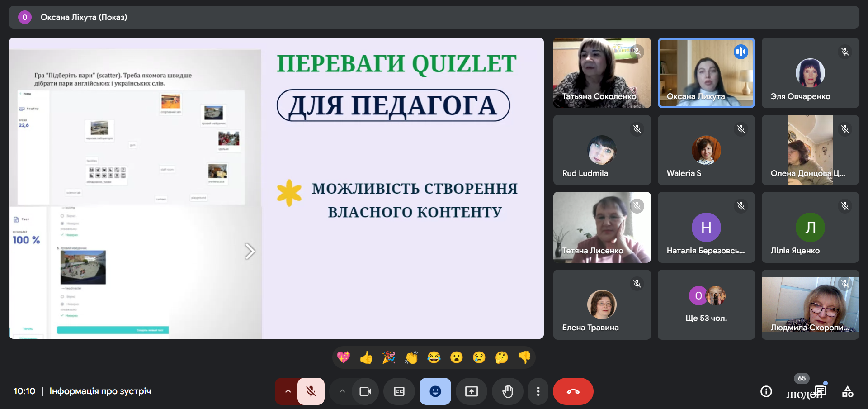Viewport: 868px width, 409px height.
Task: Select Лілія Яценко participant tile
Action: [810, 227]
